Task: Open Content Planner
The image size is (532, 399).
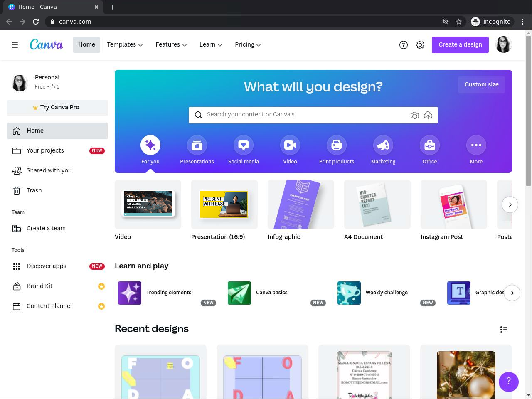Action: click(57, 306)
